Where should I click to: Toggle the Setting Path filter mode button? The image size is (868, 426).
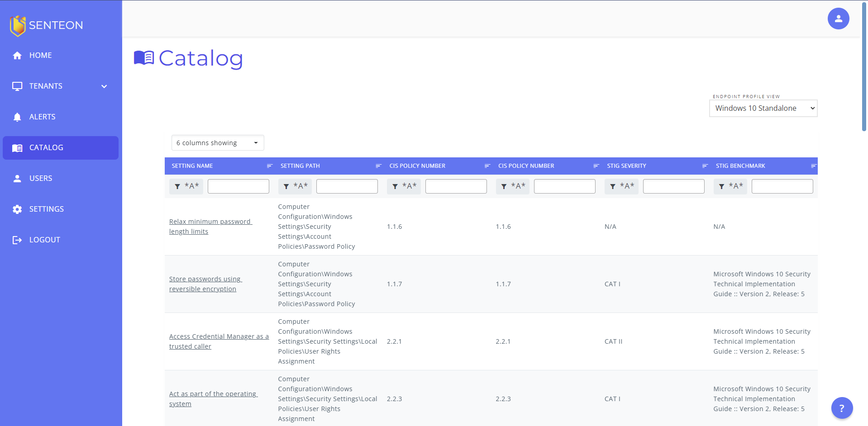click(x=295, y=186)
